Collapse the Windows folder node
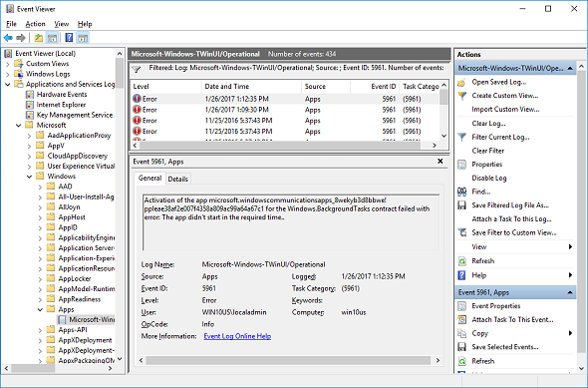The height and width of the screenshot is (388, 588). coord(29,177)
